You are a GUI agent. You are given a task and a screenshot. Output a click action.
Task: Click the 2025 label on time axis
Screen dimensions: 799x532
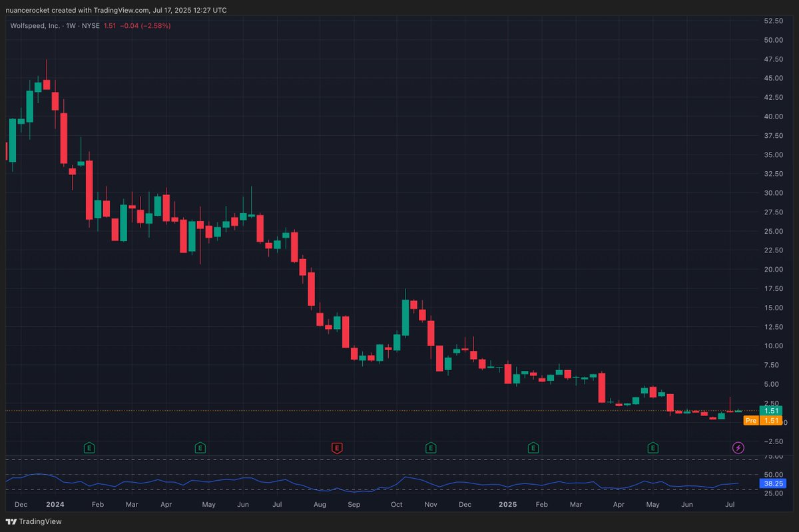pos(508,505)
